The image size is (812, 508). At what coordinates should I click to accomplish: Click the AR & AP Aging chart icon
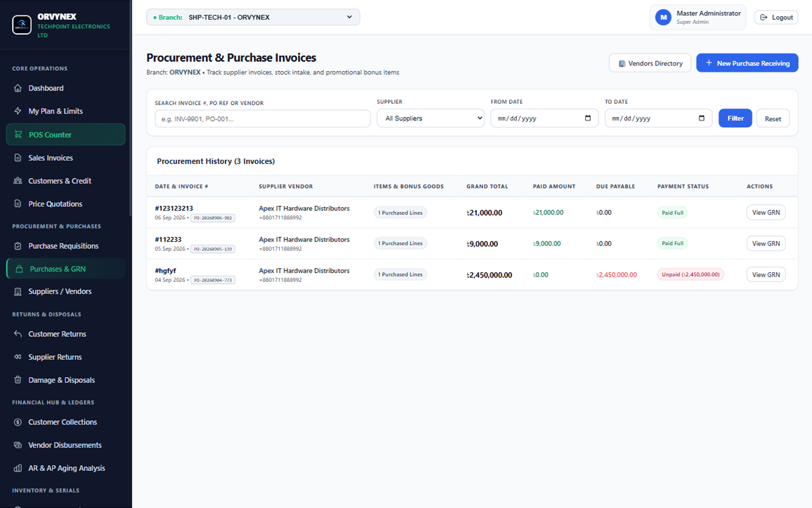pos(18,468)
